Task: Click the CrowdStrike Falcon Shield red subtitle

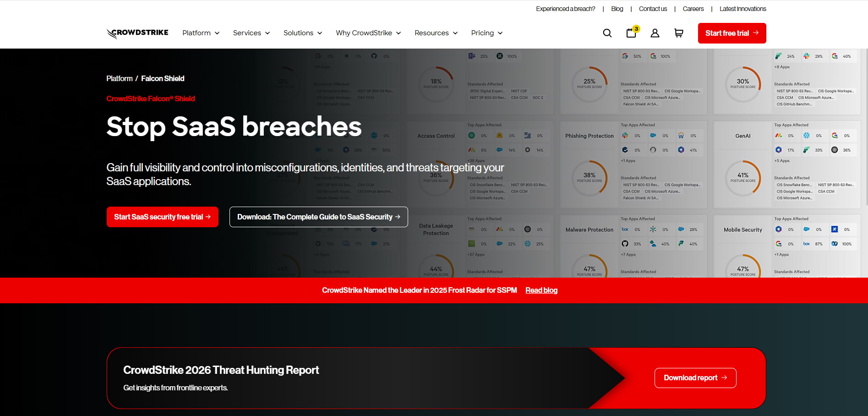Action: [151, 99]
